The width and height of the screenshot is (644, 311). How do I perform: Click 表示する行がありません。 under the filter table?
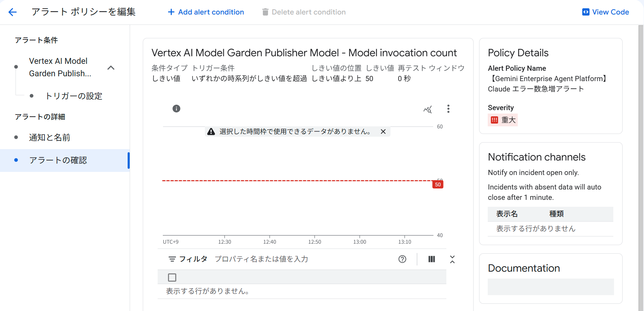pos(208,291)
